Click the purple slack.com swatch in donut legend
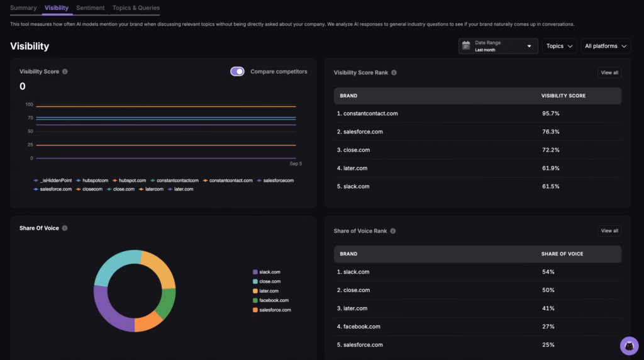 [x=255, y=272]
